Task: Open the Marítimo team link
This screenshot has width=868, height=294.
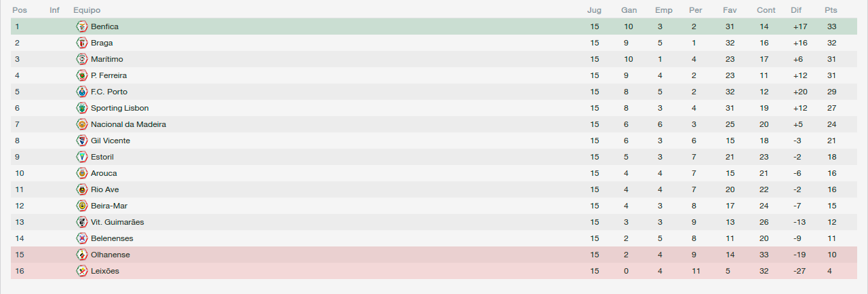Action: [107, 59]
